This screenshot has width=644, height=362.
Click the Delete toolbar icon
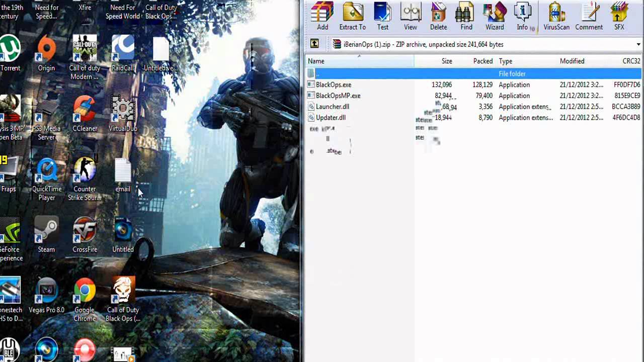click(x=438, y=17)
